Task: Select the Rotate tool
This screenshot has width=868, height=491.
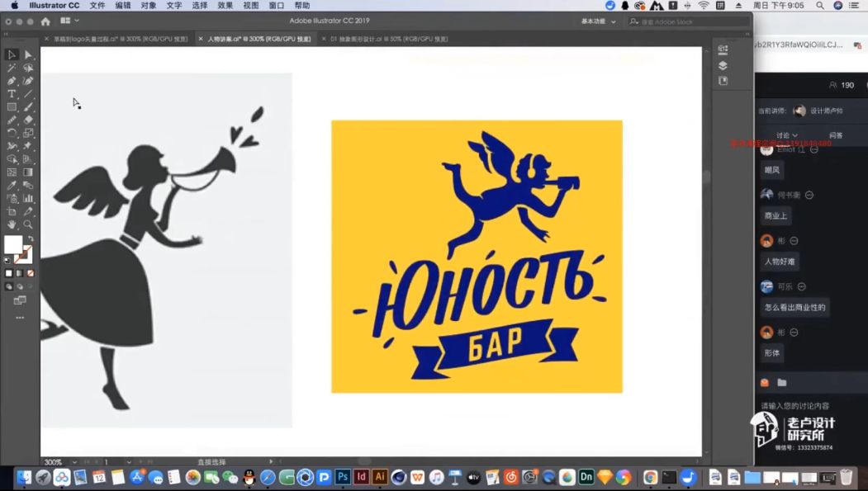Action: pos(12,133)
